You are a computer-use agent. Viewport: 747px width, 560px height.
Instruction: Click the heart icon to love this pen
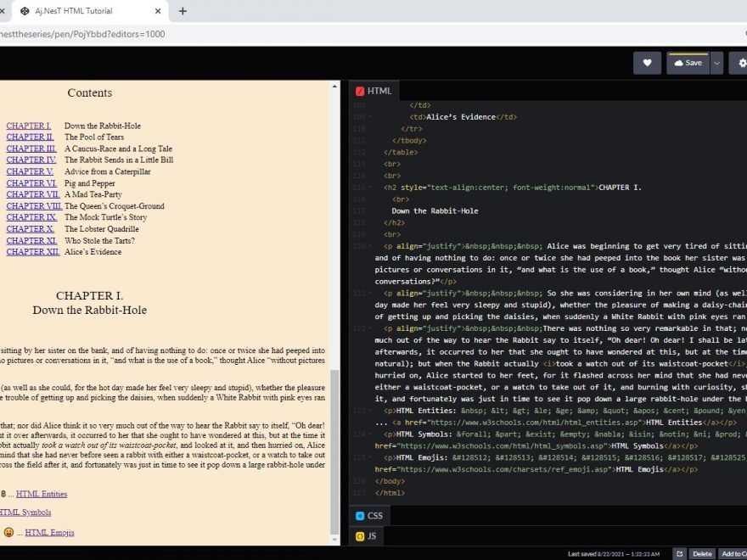[647, 63]
